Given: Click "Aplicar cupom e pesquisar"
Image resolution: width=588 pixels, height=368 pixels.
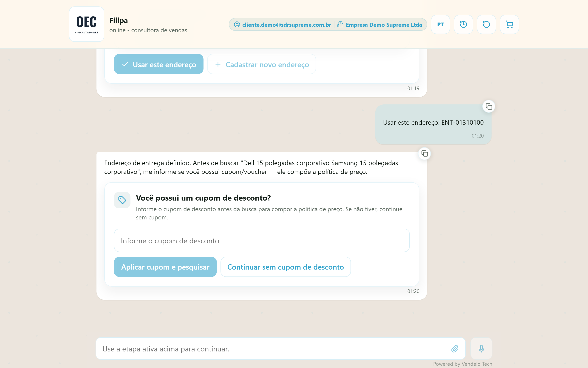Looking at the screenshot, I should [x=165, y=267].
